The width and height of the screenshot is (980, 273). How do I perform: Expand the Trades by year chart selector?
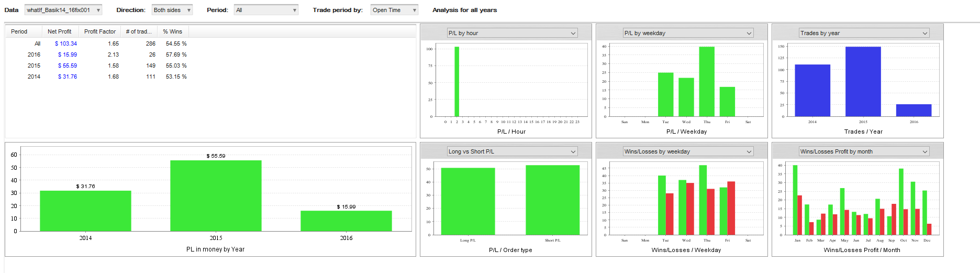864,33
